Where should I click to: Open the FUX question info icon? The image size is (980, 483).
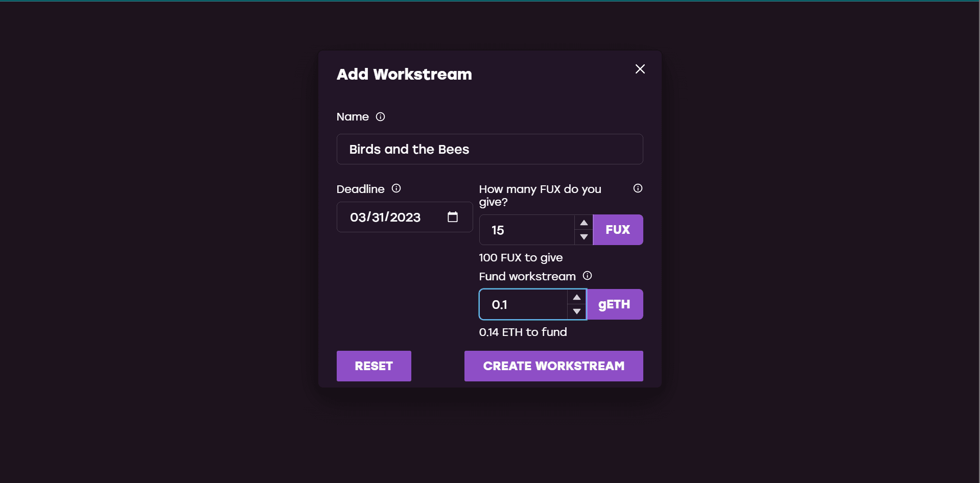(x=638, y=188)
